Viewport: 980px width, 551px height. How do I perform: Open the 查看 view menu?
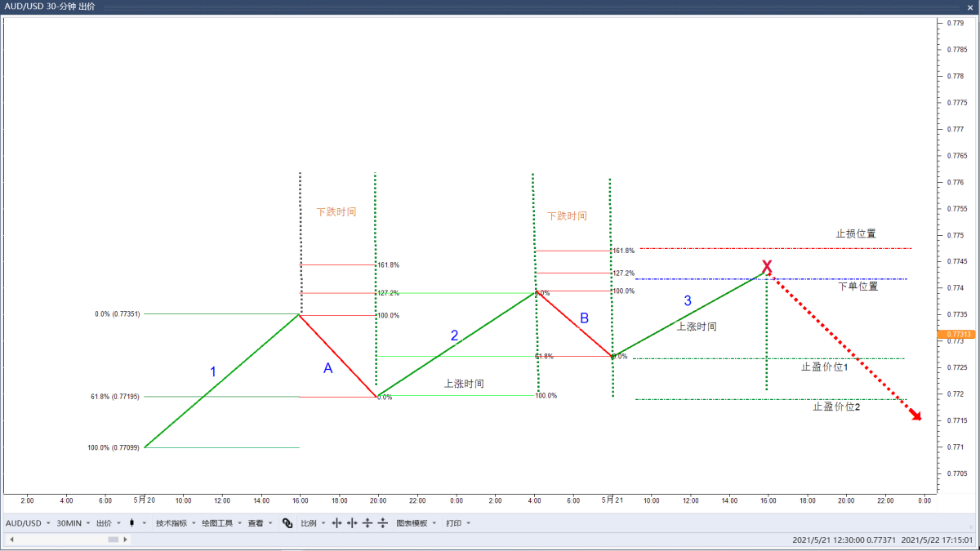click(x=255, y=522)
